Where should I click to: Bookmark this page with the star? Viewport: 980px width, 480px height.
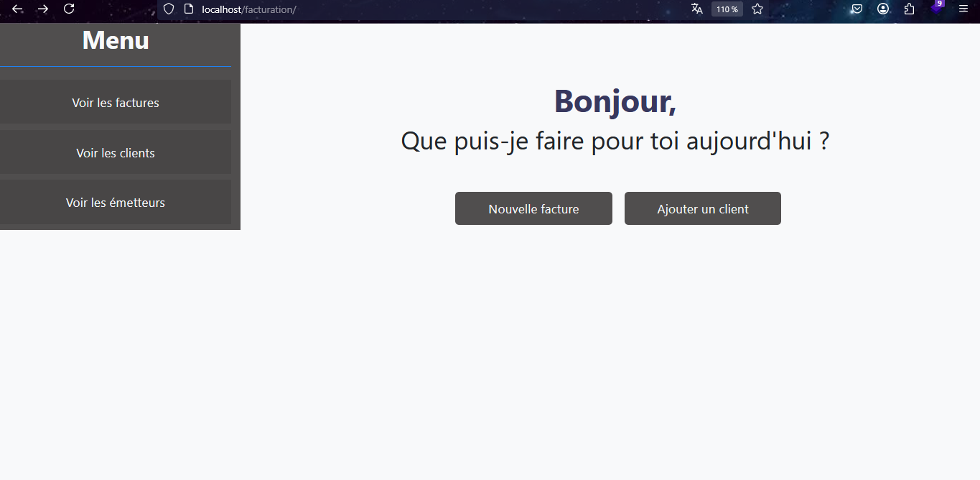click(x=757, y=9)
